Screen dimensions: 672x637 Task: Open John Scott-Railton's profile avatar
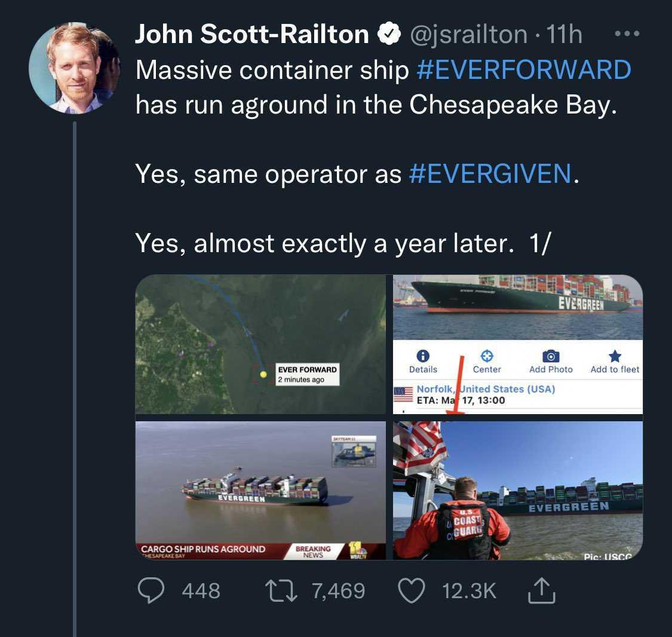[x=74, y=68]
